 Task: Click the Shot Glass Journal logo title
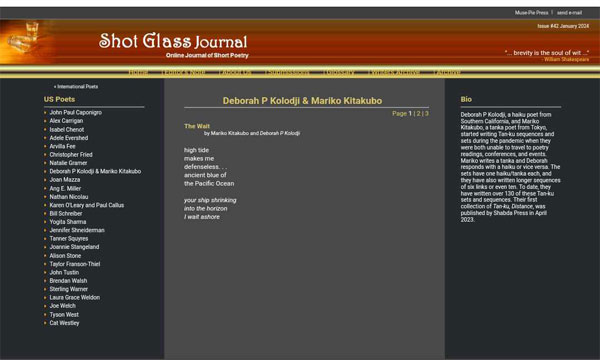pyautogui.click(x=173, y=41)
